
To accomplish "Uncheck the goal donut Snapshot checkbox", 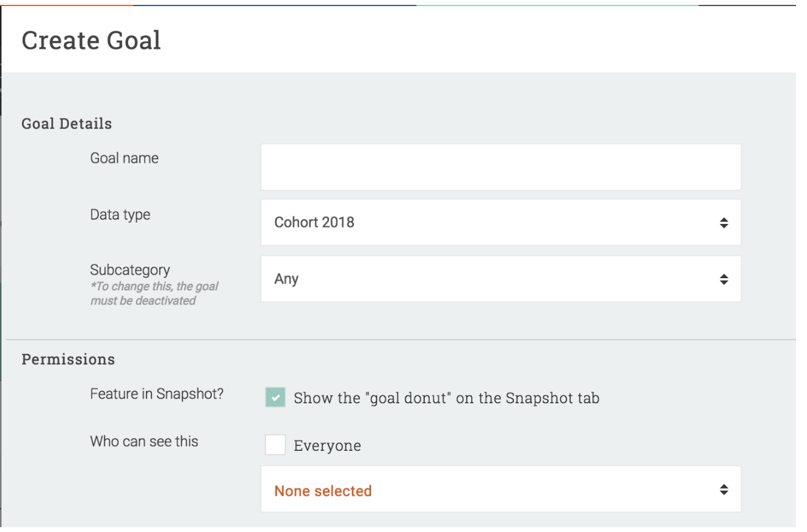I will click(x=275, y=398).
